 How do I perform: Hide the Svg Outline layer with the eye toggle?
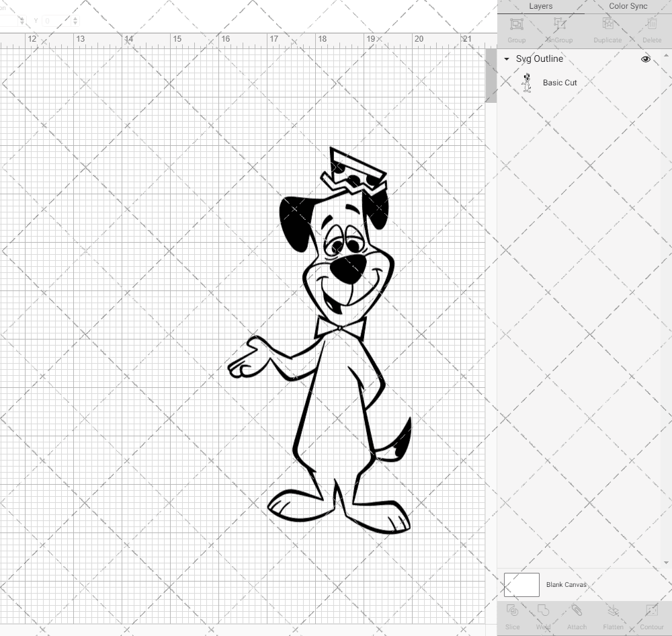[x=645, y=58]
